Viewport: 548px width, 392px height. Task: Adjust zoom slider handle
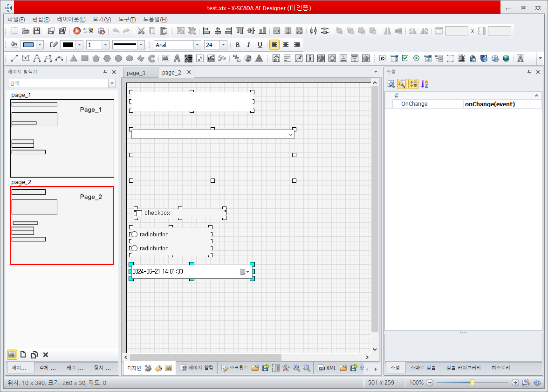pos(472,383)
